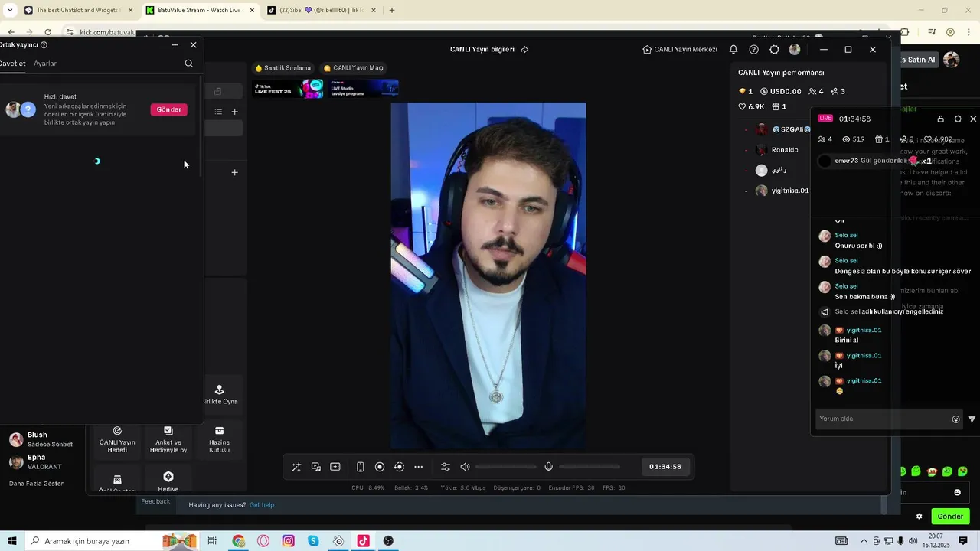Image resolution: width=980 pixels, height=551 pixels.
Task: Open the magic wand effects tool
Action: click(296, 467)
